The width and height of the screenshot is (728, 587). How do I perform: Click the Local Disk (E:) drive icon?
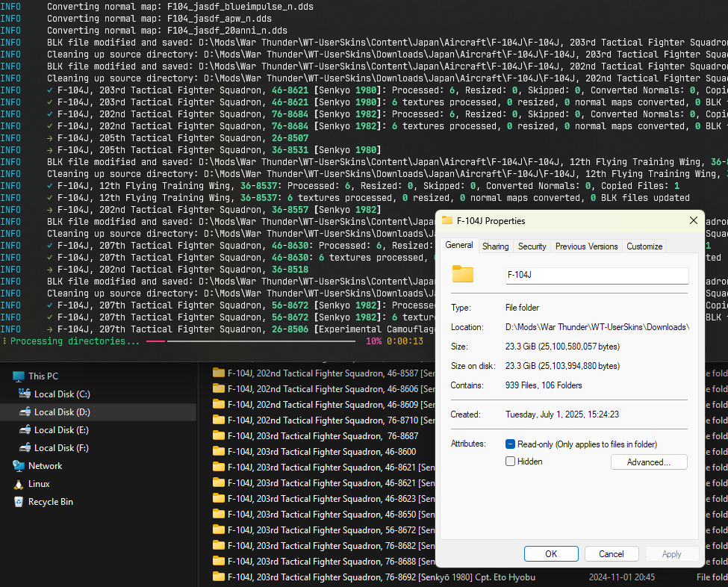(25, 429)
